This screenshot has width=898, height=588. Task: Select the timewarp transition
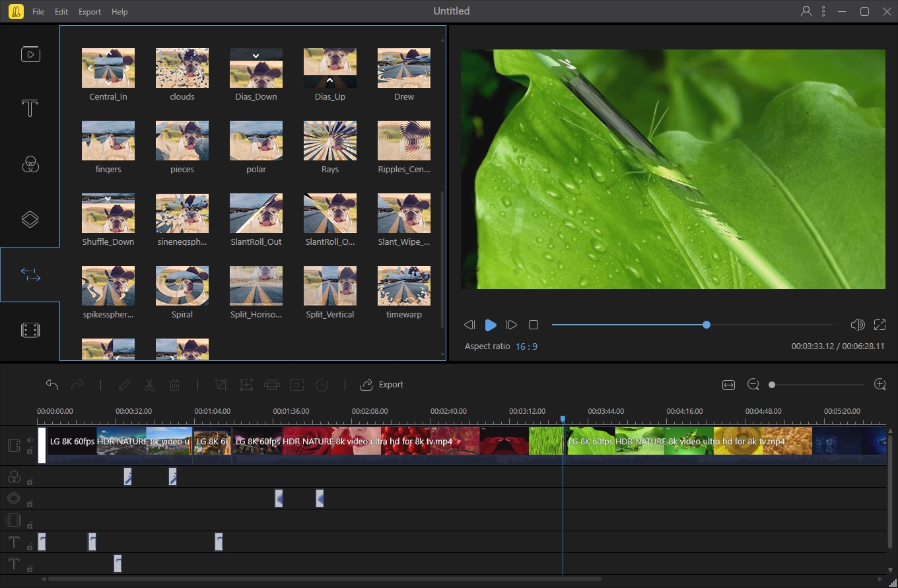(x=404, y=292)
